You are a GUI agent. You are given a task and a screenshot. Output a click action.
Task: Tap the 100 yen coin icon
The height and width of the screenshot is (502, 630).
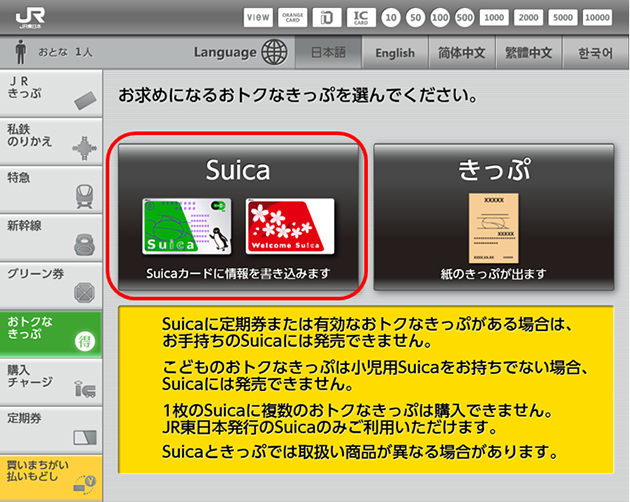[440, 18]
